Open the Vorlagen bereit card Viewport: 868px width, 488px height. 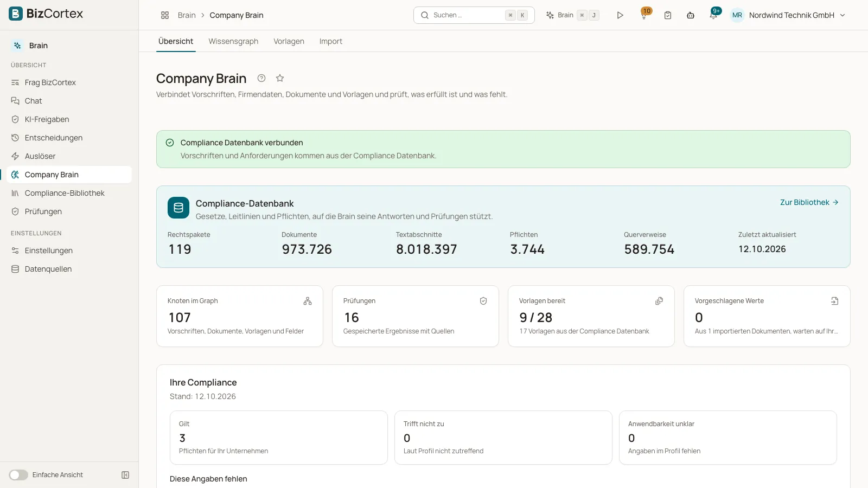591,316
